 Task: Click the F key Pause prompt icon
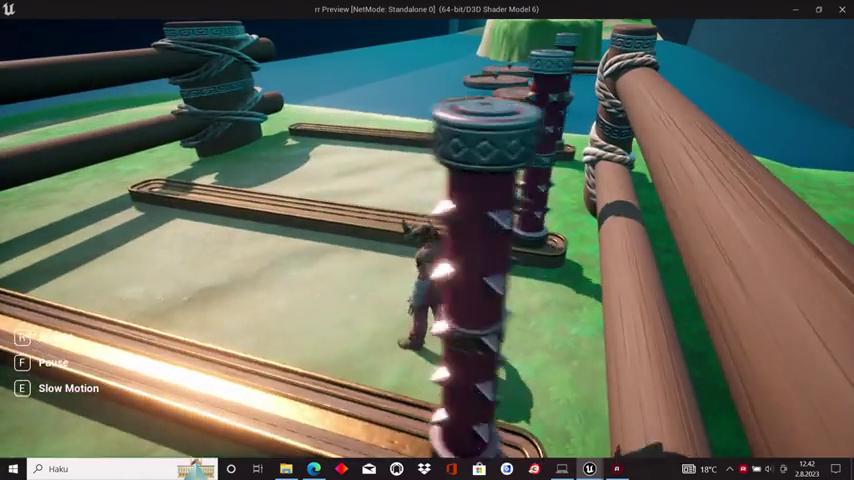click(x=22, y=363)
